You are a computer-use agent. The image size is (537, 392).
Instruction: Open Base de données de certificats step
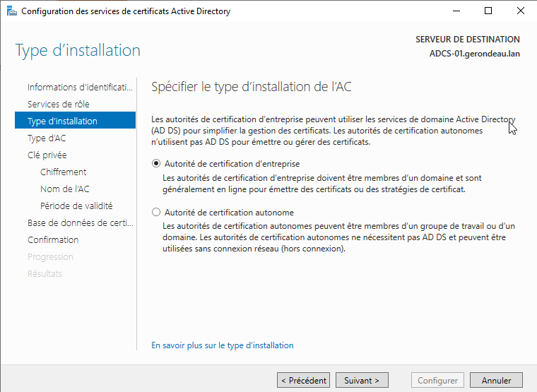[x=79, y=223]
